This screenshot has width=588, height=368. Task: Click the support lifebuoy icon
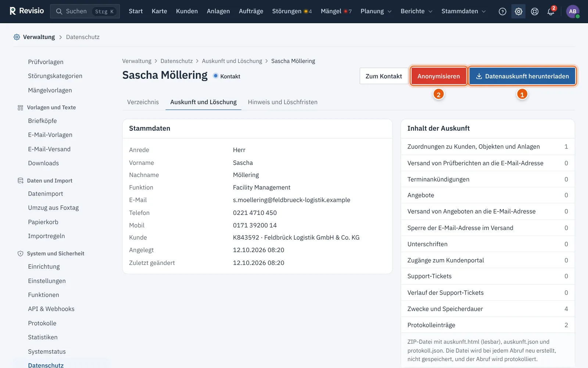[535, 11]
